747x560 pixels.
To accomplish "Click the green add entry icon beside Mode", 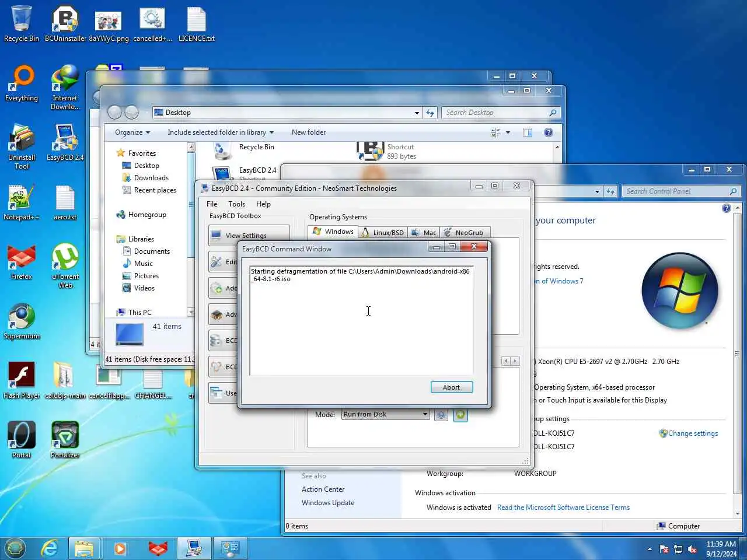I will click(x=460, y=415).
